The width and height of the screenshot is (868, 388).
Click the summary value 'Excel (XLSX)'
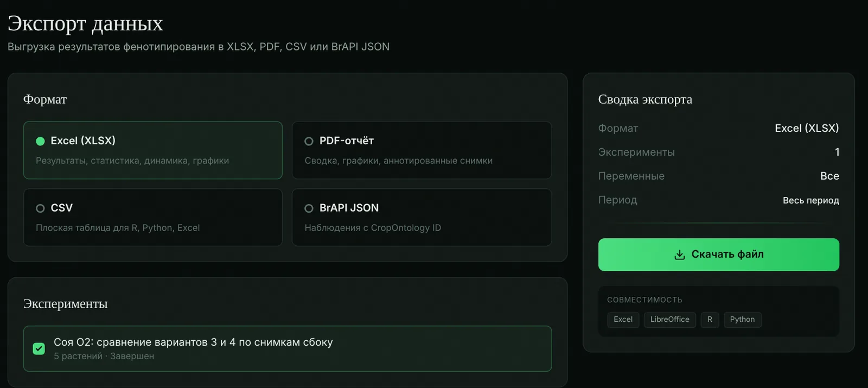point(807,128)
